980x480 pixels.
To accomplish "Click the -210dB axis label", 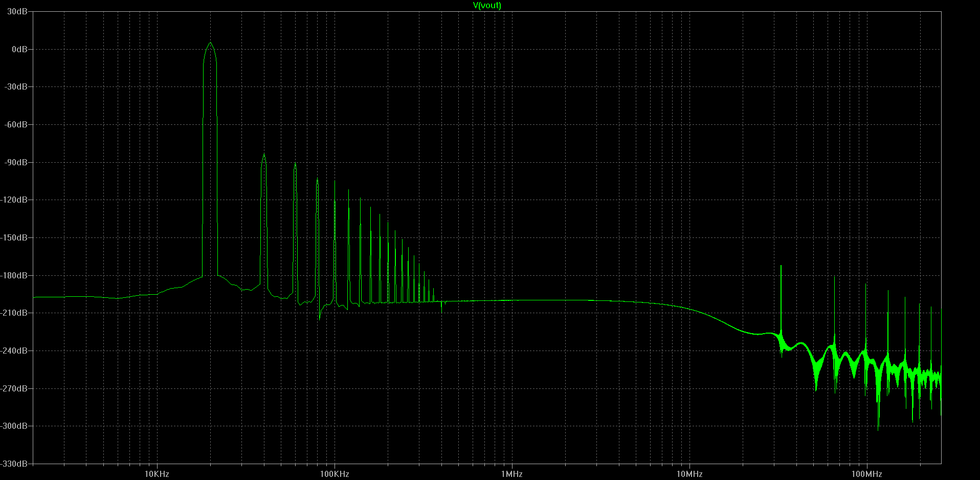I will 14,313.
